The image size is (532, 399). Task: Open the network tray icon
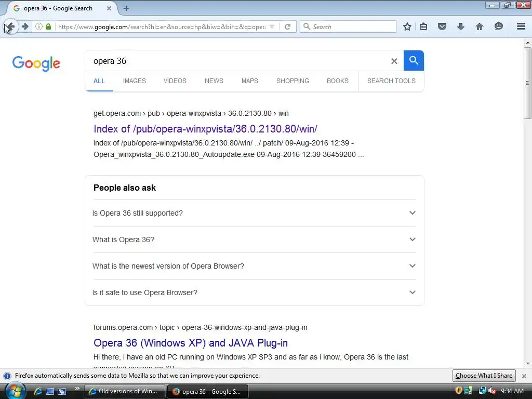[x=482, y=391]
